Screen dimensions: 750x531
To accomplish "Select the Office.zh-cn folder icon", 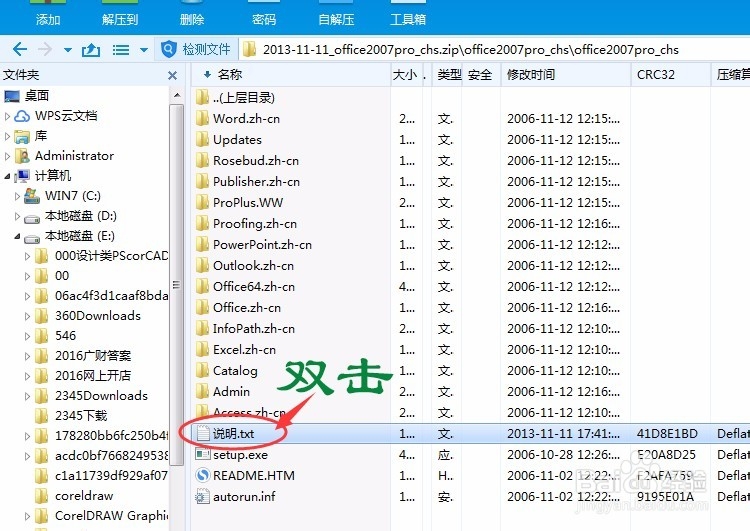I will (202, 308).
